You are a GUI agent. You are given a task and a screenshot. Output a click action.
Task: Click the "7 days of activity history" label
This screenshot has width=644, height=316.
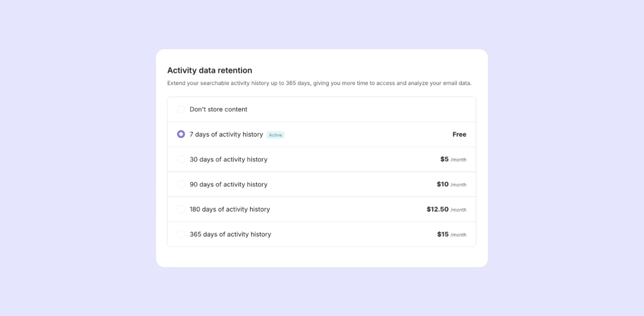click(x=226, y=134)
